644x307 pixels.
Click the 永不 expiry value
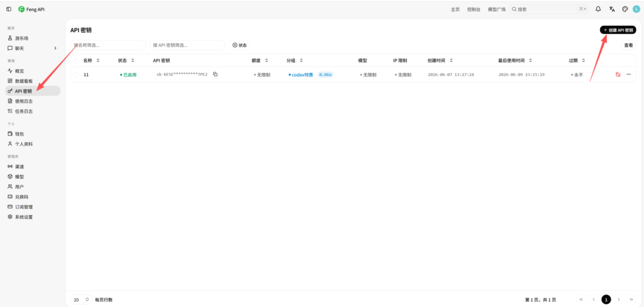(x=577, y=75)
